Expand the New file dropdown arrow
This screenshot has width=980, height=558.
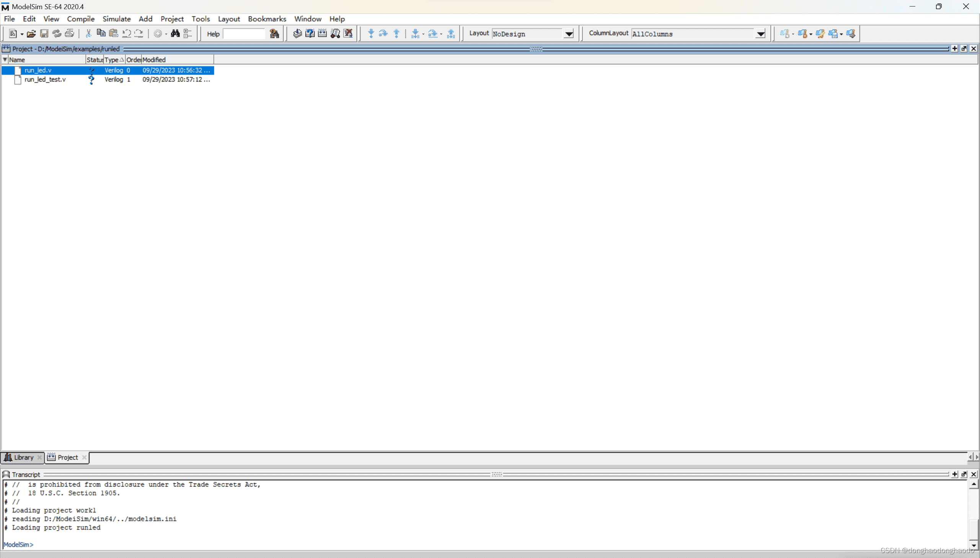point(22,34)
